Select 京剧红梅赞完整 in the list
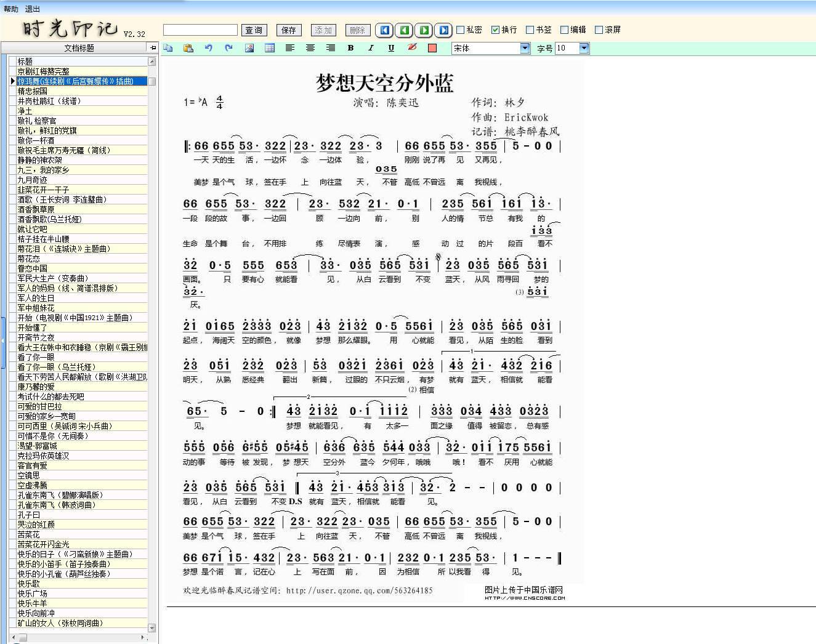Viewport: 816px width, 644px height. (81, 71)
